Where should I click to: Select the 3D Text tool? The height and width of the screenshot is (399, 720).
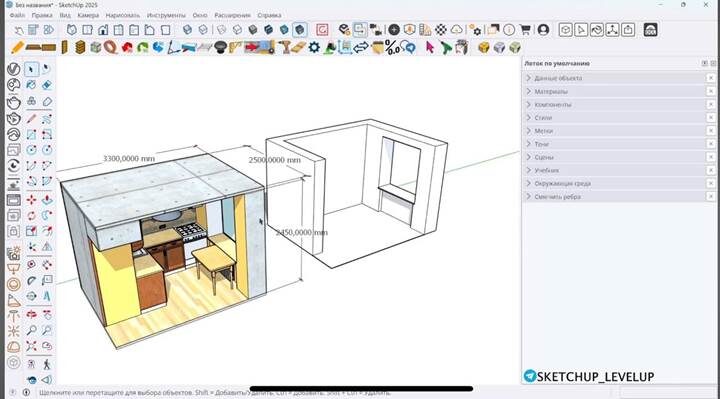[46, 296]
